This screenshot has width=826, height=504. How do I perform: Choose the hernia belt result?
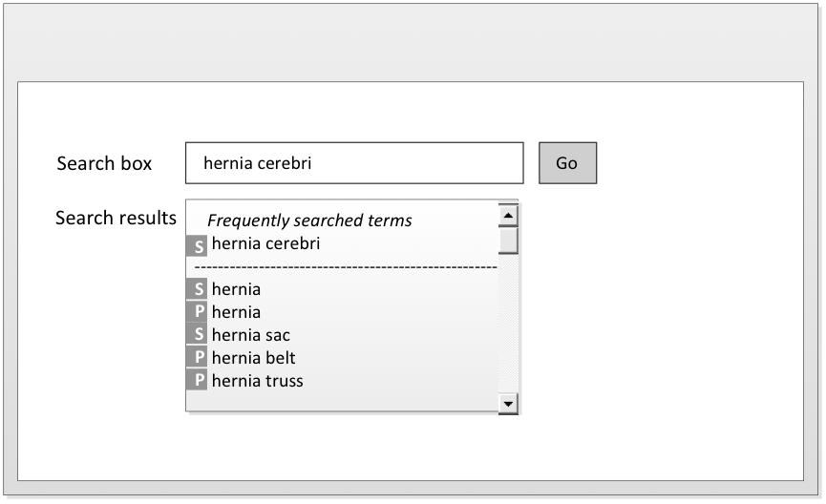tap(253, 358)
